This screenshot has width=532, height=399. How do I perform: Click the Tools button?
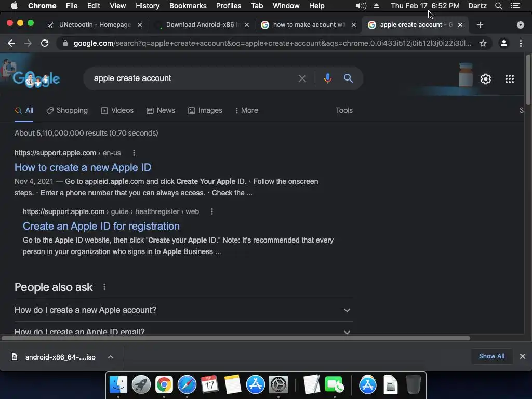click(344, 110)
